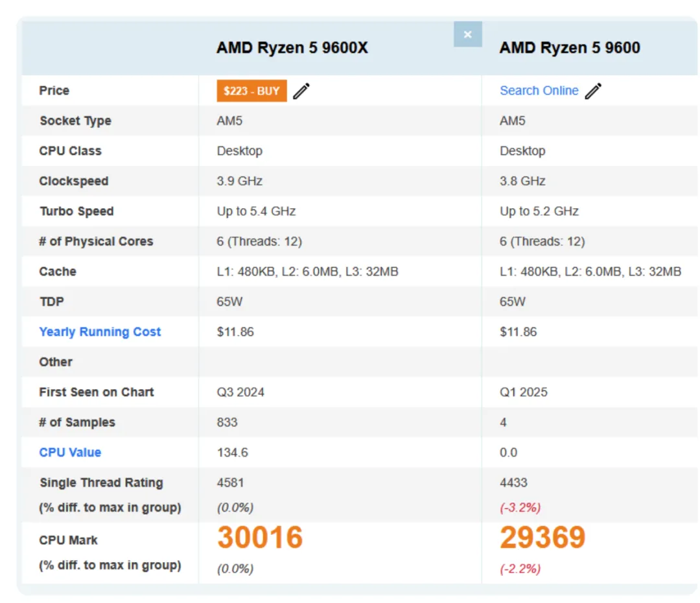The image size is (700, 603).
Task: Click the TDP row label
Action: coord(51,301)
